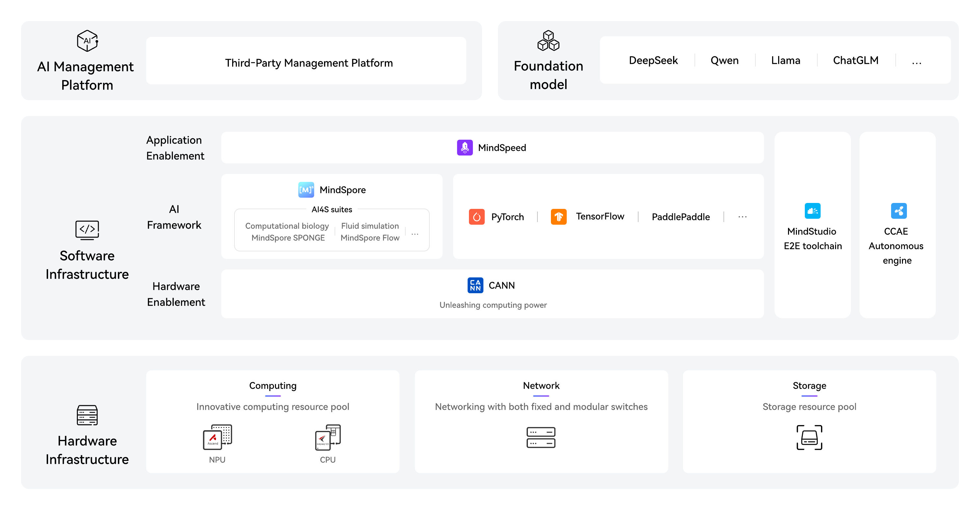Viewport: 980px width, 510px height.
Task: Open Third-Party Management Platform box
Action: (308, 62)
